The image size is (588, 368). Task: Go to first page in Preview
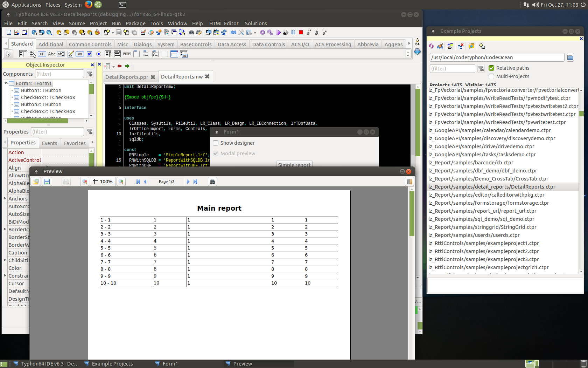(138, 182)
